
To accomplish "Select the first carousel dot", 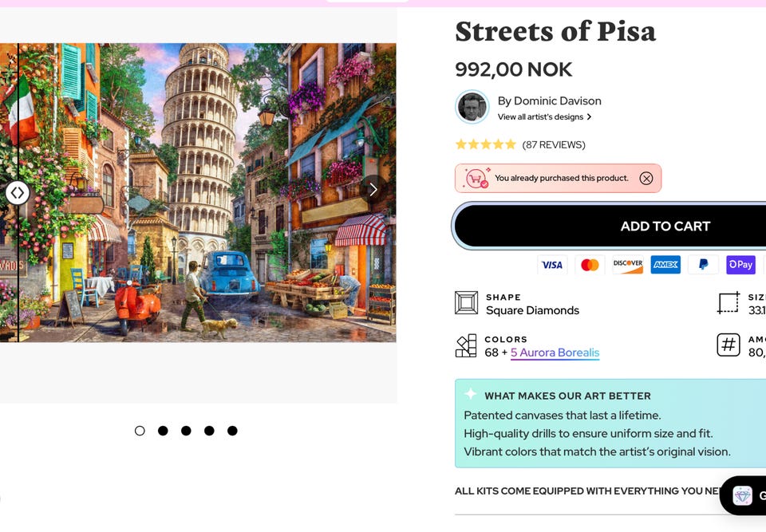I will tap(140, 431).
